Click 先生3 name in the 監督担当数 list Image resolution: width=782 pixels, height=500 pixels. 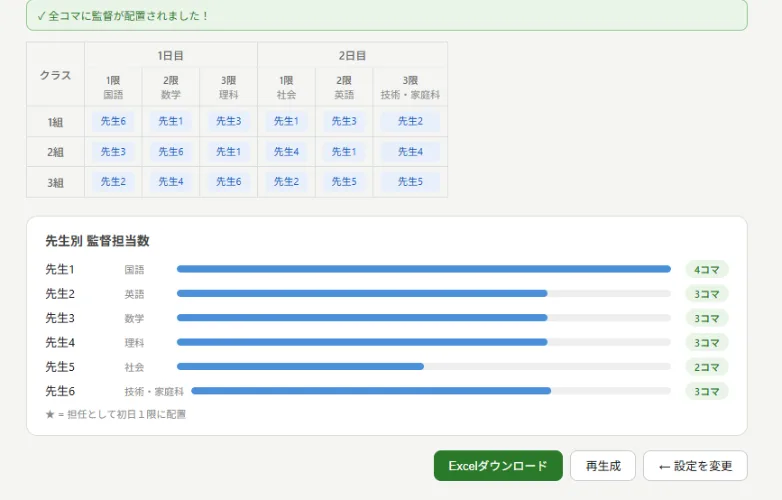coord(60,318)
